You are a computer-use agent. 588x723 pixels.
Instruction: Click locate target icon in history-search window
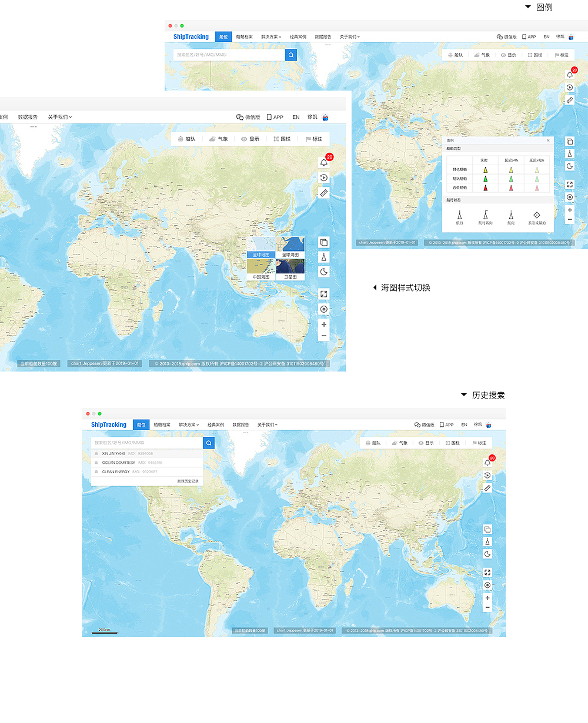tap(487, 585)
